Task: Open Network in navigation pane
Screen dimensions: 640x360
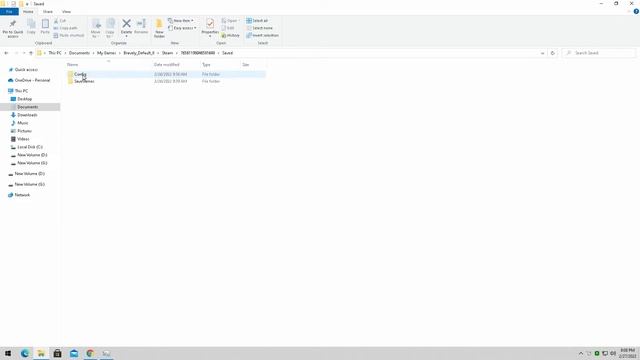Action: (22, 195)
